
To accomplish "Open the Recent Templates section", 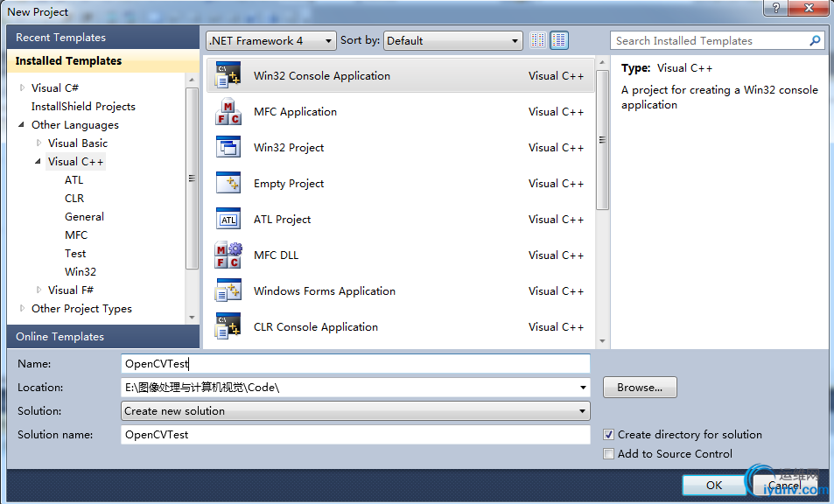I will [x=103, y=38].
